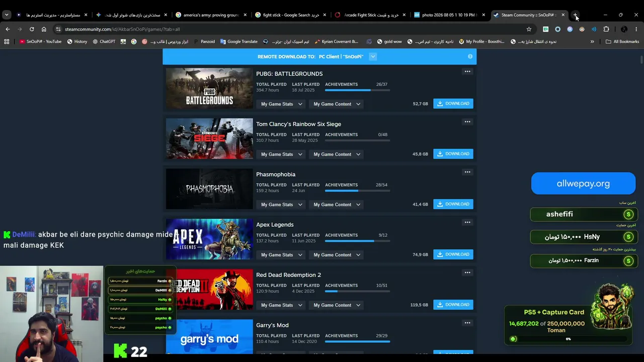
Task: Open the All Bookmarks folder
Action: coord(622,42)
